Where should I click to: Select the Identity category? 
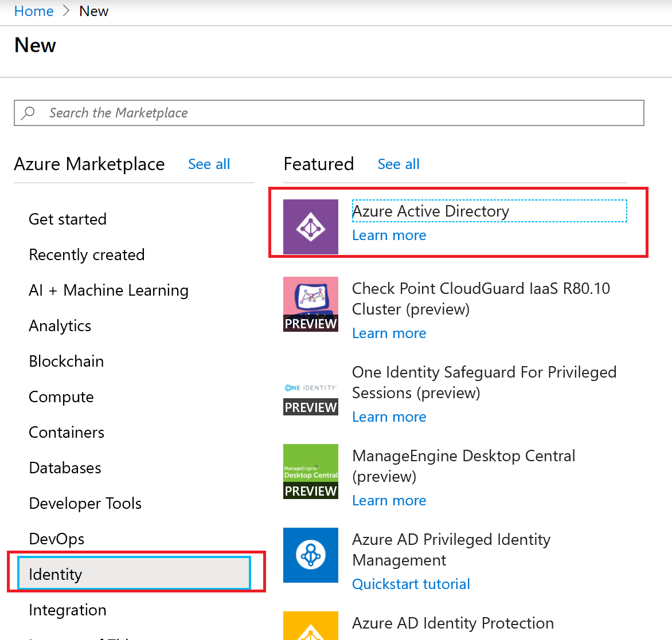[55, 574]
